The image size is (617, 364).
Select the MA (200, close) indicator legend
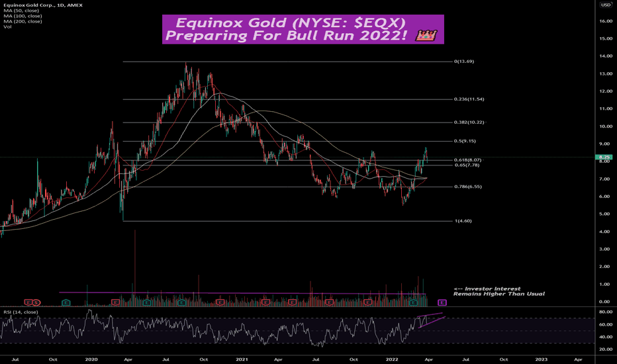23,21
